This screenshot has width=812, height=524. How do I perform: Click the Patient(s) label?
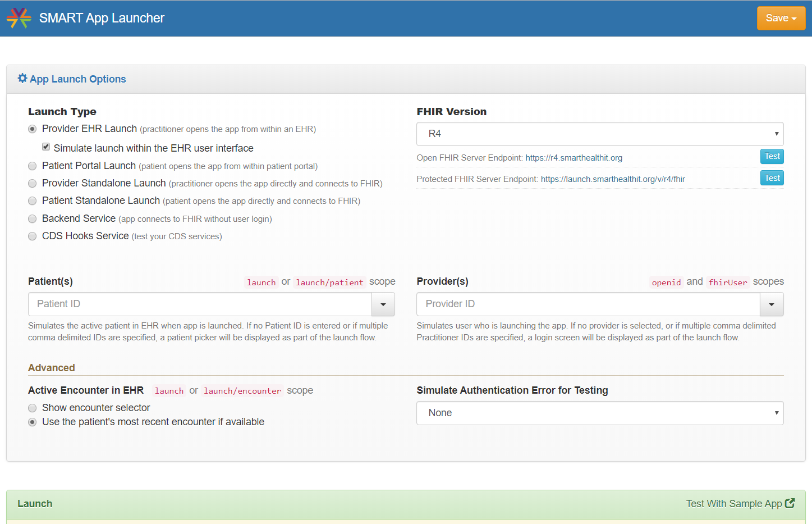pos(51,281)
